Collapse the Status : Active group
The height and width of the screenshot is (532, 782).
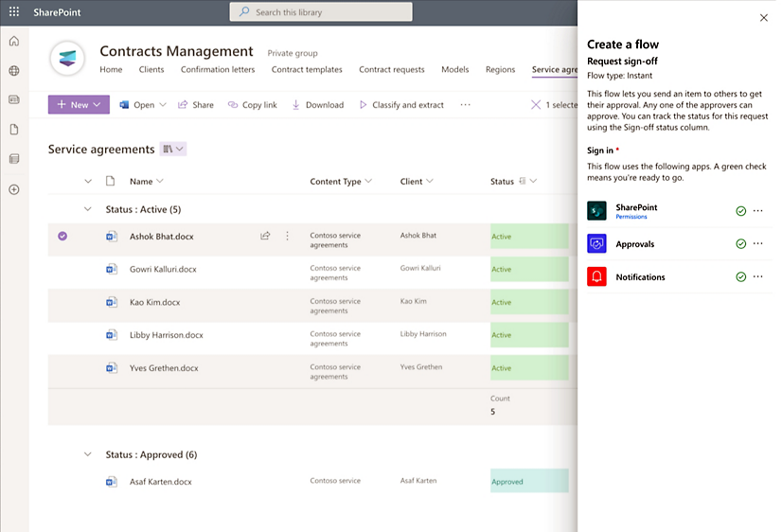[88, 209]
